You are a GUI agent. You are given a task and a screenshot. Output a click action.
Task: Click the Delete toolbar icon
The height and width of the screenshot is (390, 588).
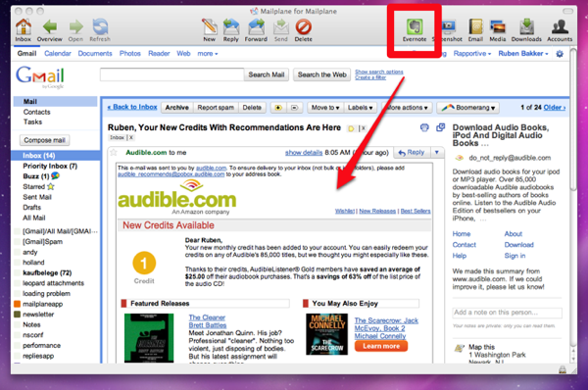click(304, 27)
